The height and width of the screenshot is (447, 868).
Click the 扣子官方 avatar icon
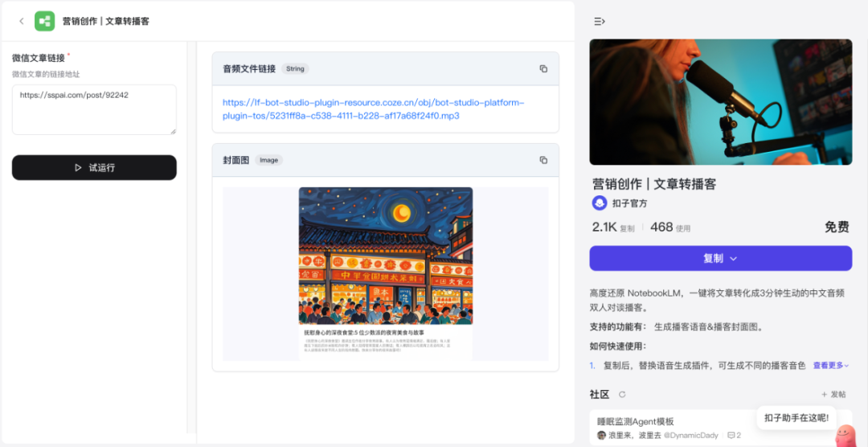(599, 203)
